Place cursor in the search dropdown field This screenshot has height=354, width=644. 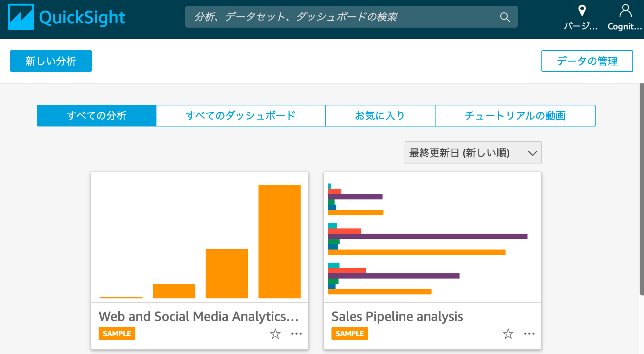pos(327,17)
